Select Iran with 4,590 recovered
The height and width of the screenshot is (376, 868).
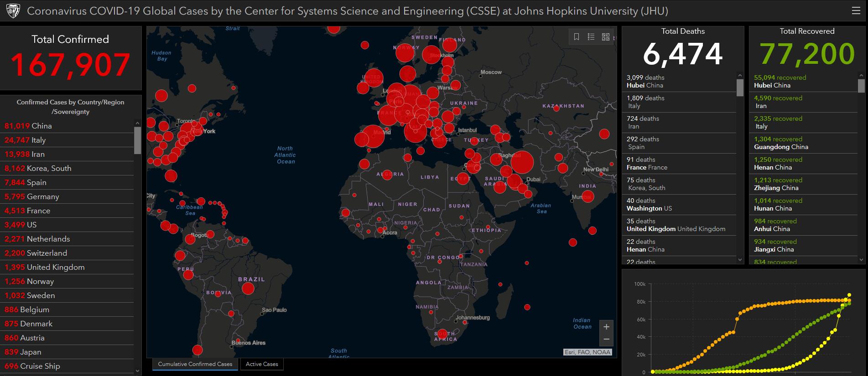[803, 102]
